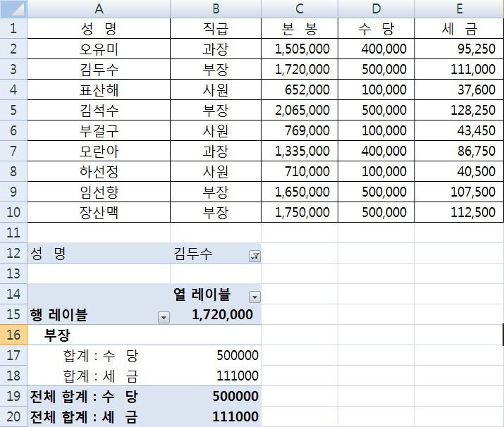Select column D header
504x427 pixels.
click(x=376, y=8)
